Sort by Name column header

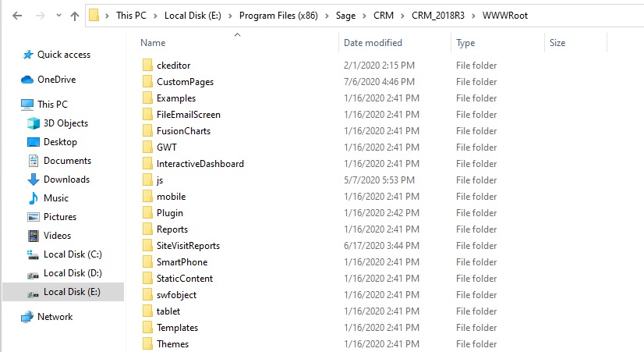pyautogui.click(x=153, y=43)
